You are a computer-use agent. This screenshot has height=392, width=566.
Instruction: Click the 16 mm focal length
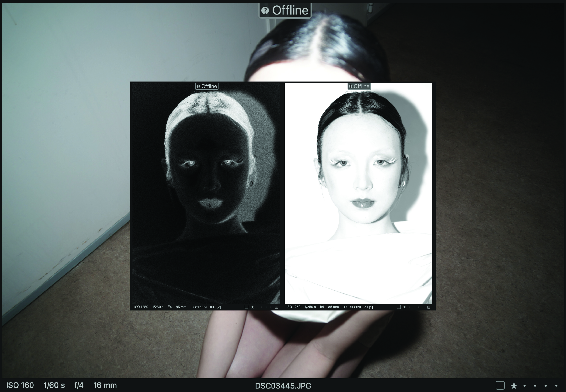pos(105,385)
